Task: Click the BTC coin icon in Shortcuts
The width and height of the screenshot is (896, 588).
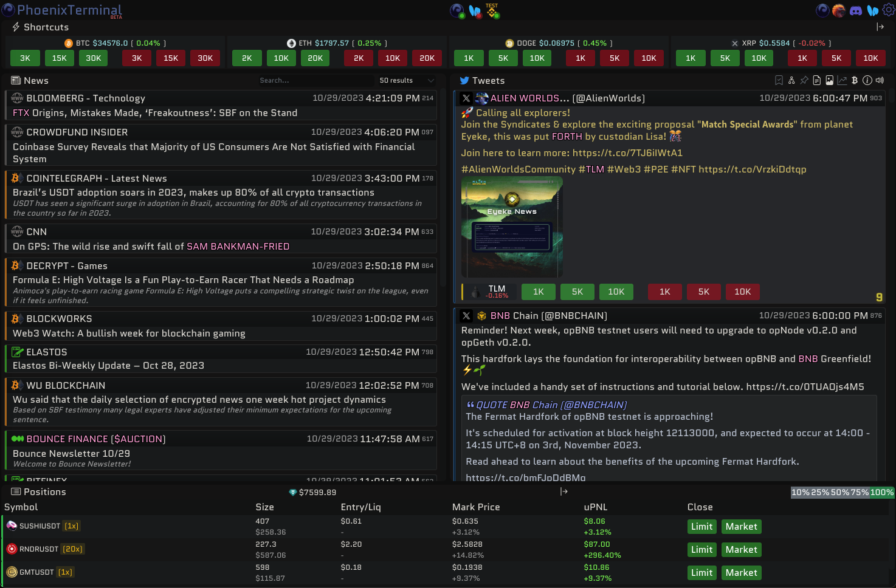Action: pyautogui.click(x=69, y=43)
